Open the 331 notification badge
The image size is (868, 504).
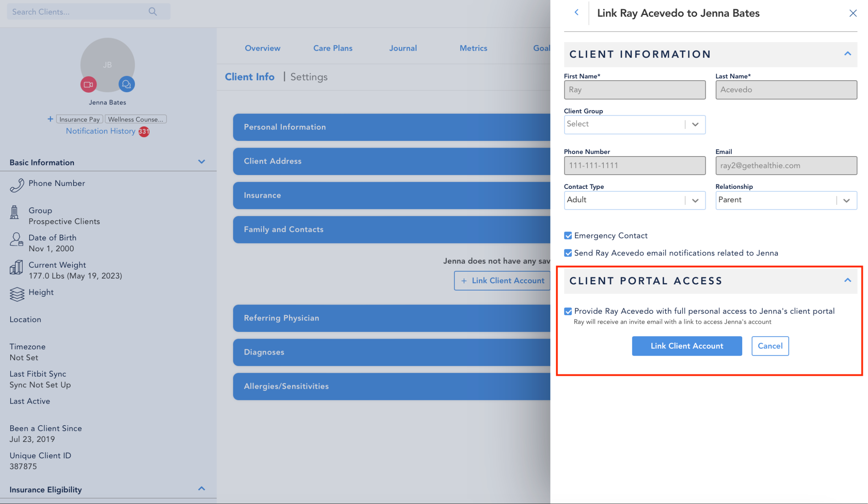(x=144, y=132)
